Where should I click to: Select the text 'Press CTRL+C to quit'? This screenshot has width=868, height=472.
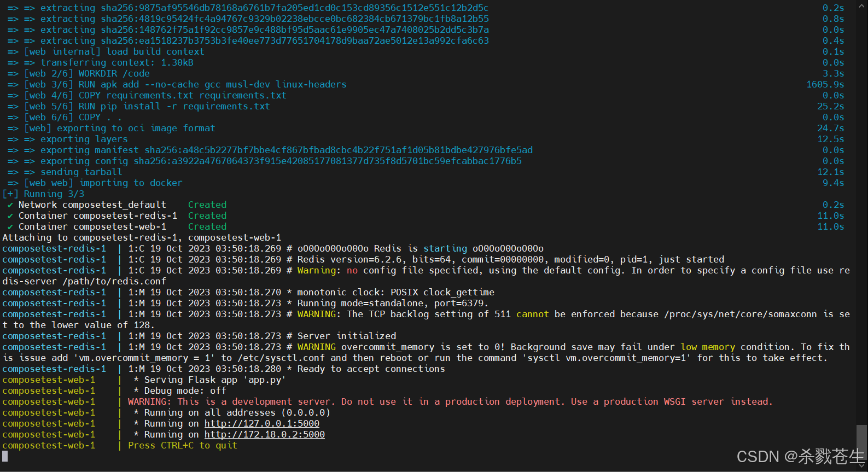pyautogui.click(x=183, y=445)
